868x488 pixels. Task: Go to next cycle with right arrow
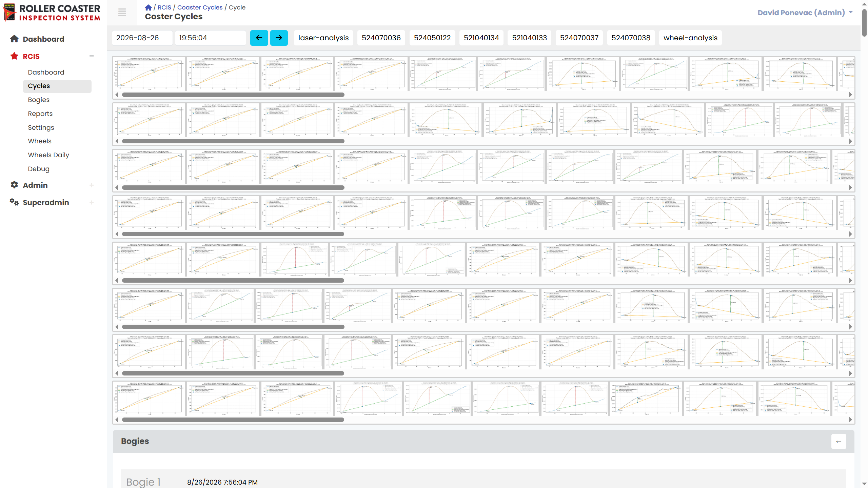tap(279, 38)
